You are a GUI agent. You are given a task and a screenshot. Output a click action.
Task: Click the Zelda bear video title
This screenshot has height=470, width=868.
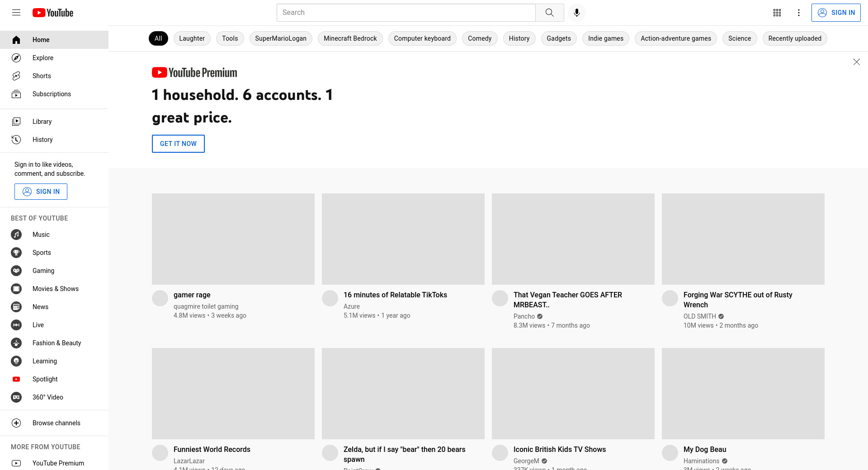coord(405,454)
